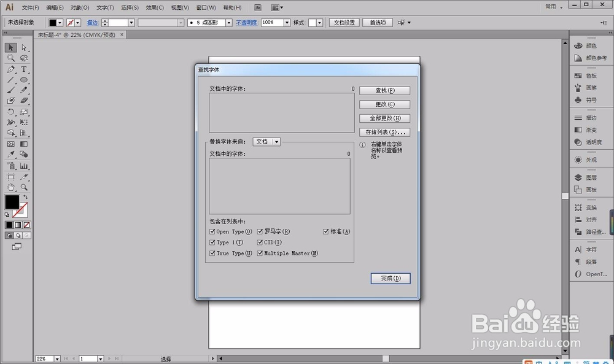Image resolution: width=614 pixels, height=364 pixels.
Task: Uncheck the Type 1(T) checkbox
Action: [x=212, y=242]
